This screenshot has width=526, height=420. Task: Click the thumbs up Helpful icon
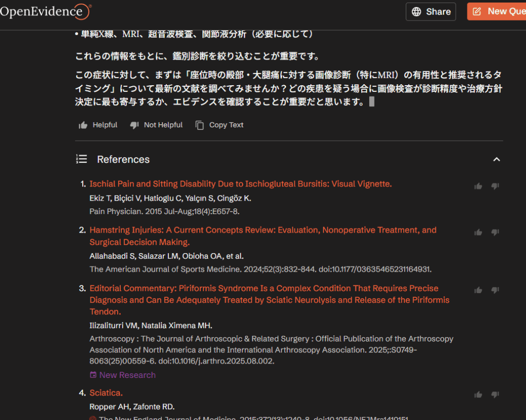[83, 125]
